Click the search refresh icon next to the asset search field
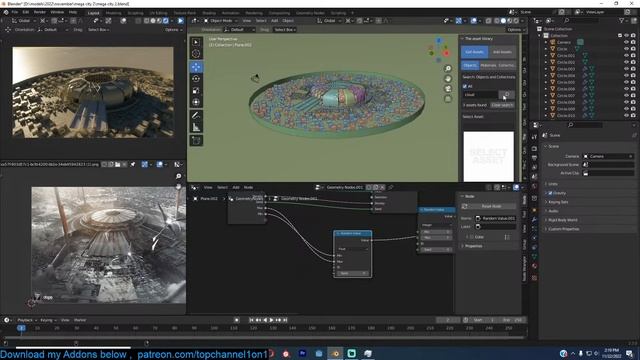 pos(507,95)
